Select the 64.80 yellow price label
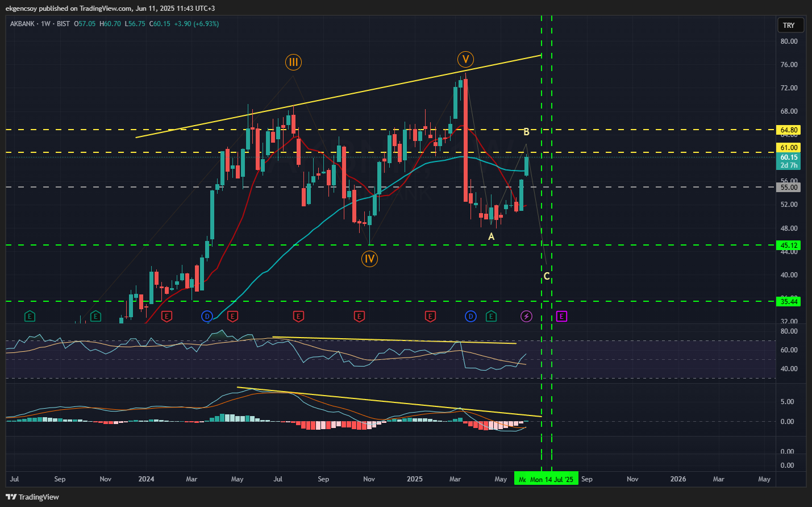This screenshot has height=507, width=812. [x=789, y=130]
